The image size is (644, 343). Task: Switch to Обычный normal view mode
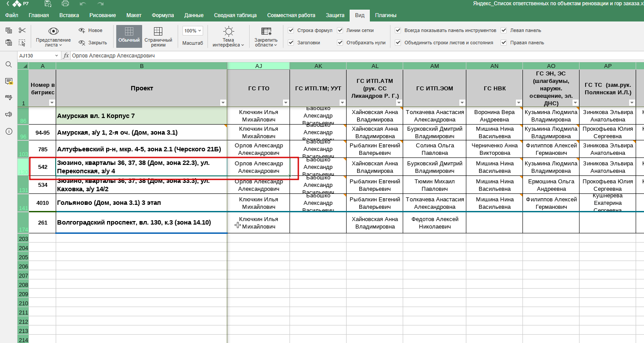click(x=129, y=36)
